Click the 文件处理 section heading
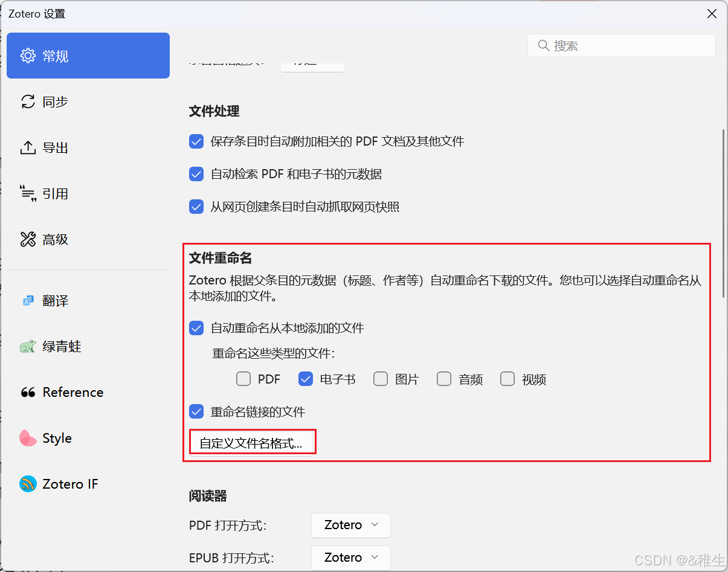 [x=214, y=112]
